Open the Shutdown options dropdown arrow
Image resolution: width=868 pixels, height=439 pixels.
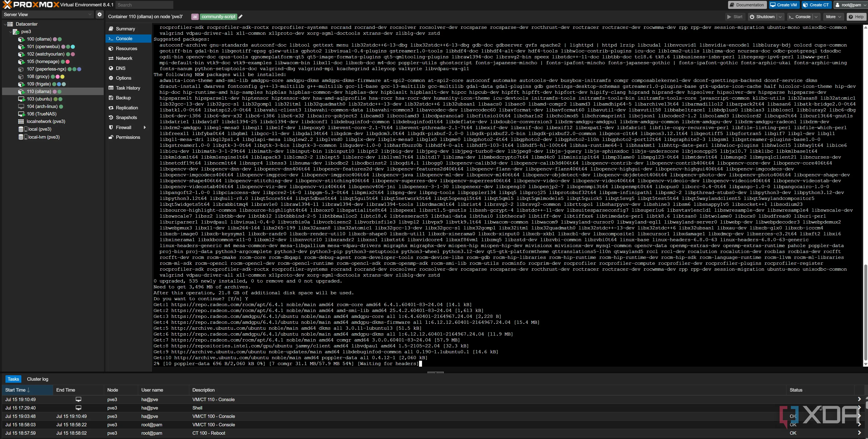click(780, 17)
